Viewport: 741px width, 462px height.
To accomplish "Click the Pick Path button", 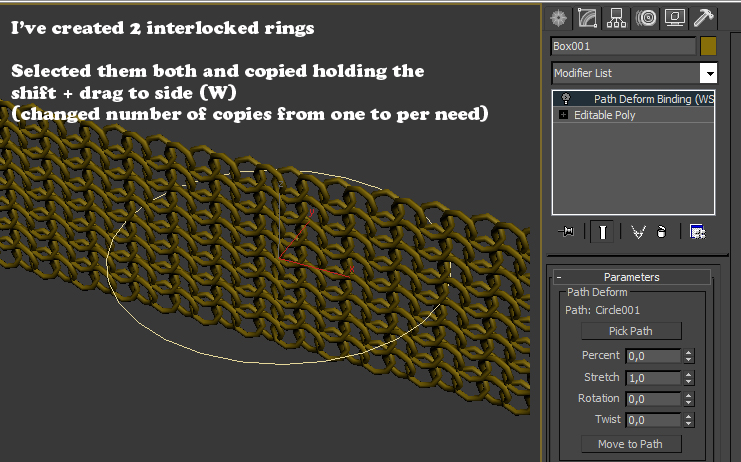I will click(631, 331).
